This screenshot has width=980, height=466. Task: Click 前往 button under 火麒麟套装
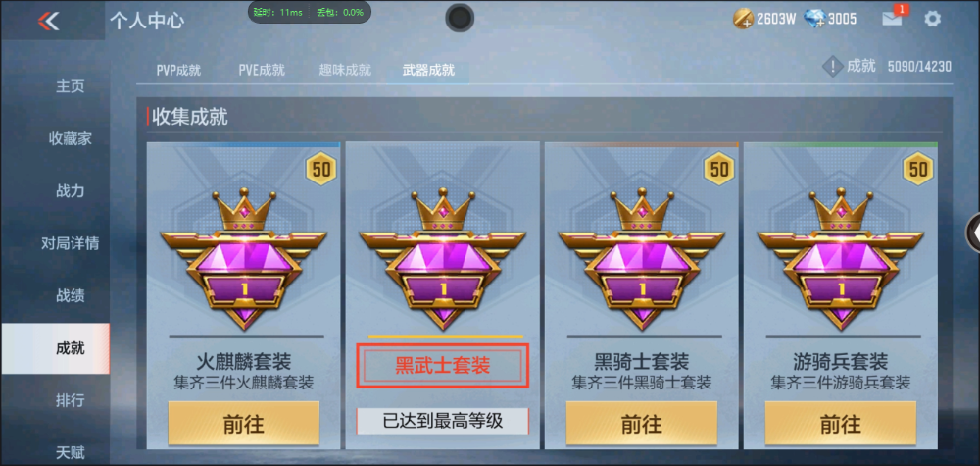click(x=244, y=424)
